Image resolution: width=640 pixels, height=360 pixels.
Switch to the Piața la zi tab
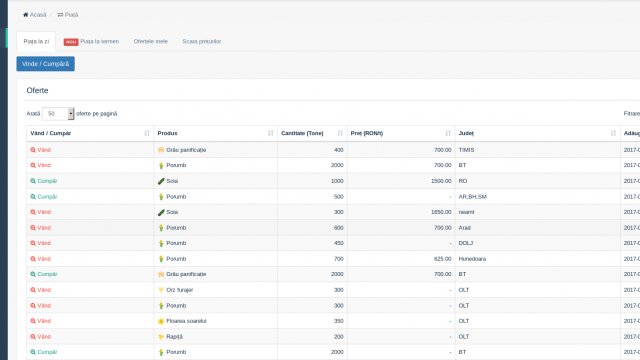(x=36, y=41)
